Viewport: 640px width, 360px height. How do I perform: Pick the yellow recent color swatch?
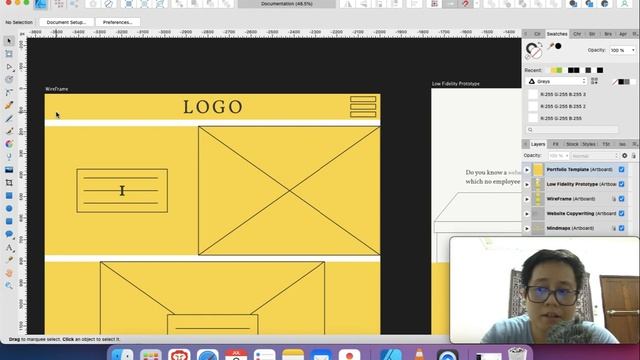553,70
